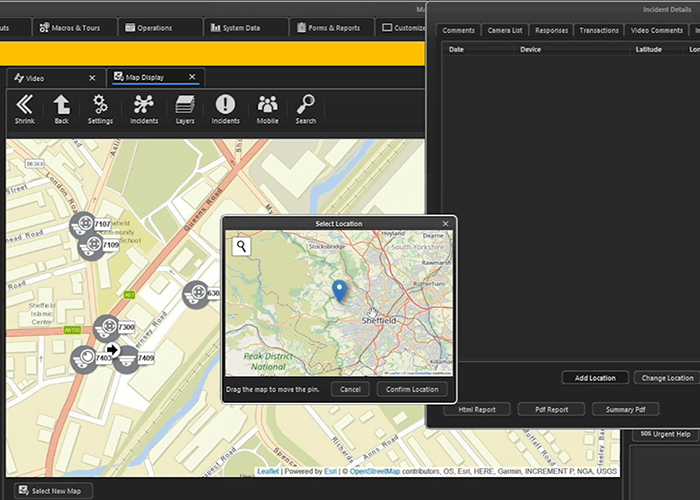Click Add Location button
This screenshot has width=700, height=500.
coord(595,378)
